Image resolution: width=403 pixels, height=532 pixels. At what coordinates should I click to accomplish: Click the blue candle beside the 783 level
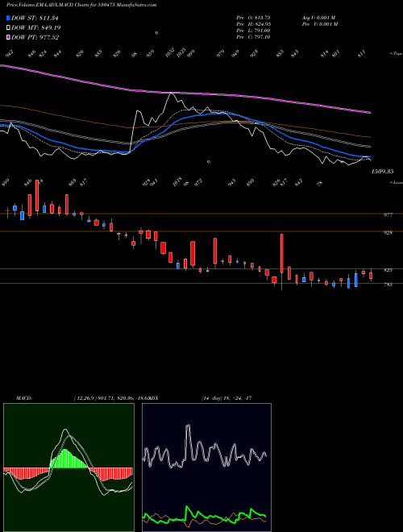(355, 281)
